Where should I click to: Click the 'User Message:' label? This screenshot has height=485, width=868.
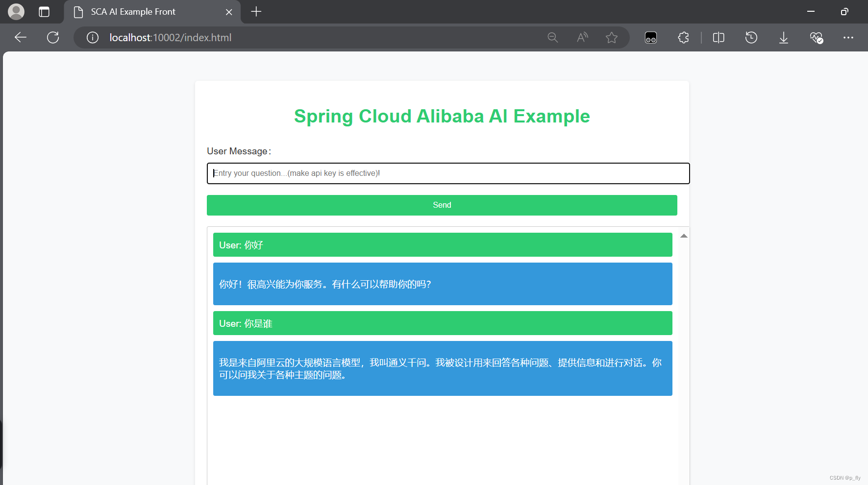(x=239, y=151)
